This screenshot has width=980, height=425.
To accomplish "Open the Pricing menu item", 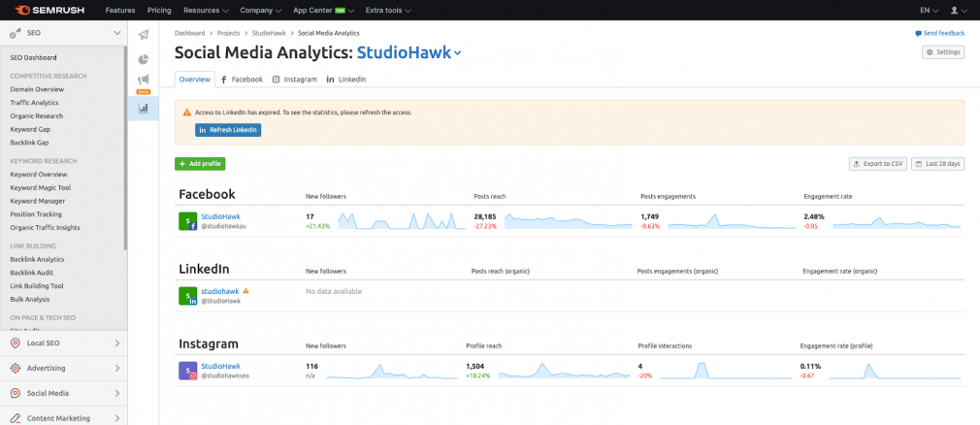I will [x=159, y=10].
